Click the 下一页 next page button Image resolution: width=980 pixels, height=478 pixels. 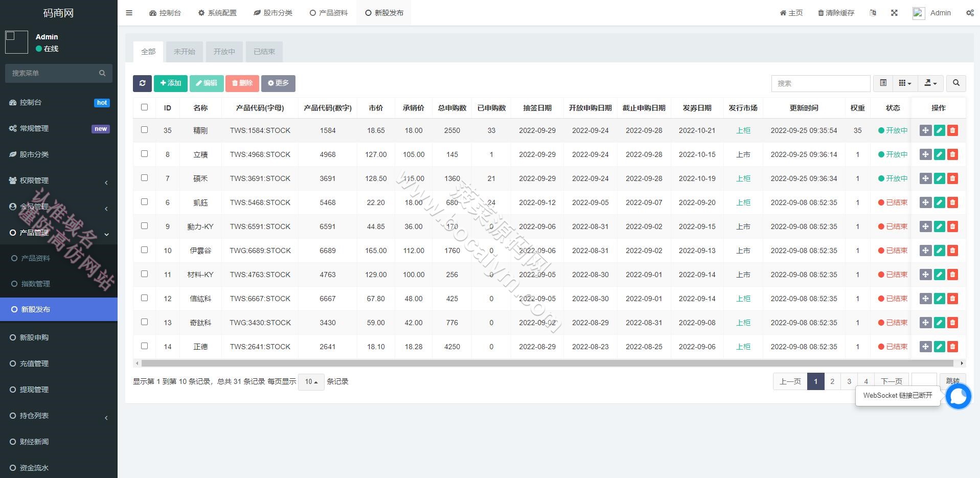892,381
